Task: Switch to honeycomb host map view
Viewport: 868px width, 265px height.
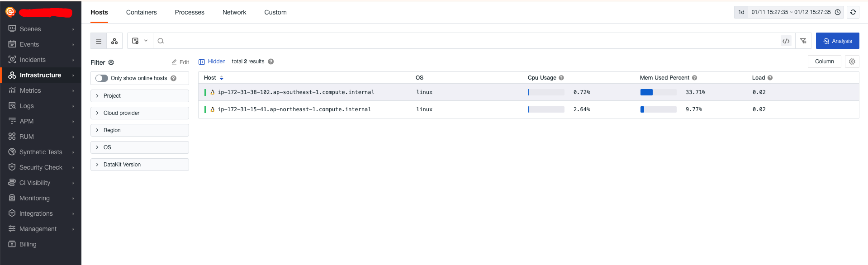Action: click(x=114, y=41)
